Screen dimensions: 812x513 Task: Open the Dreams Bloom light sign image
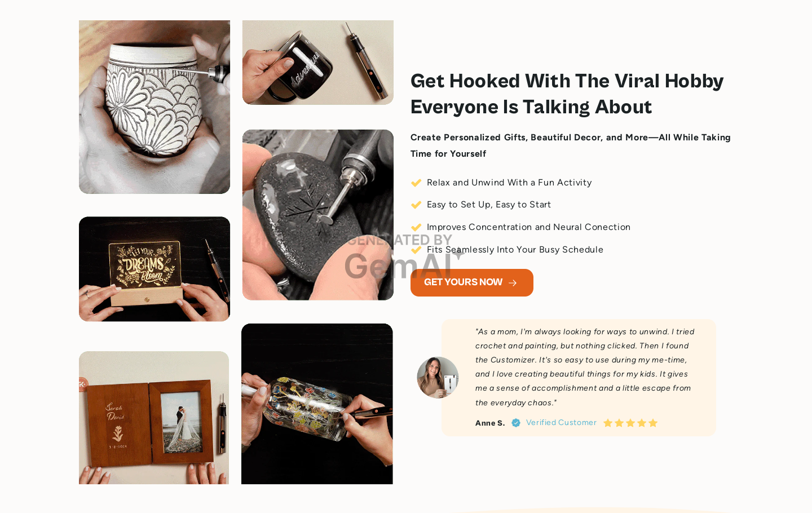(155, 269)
